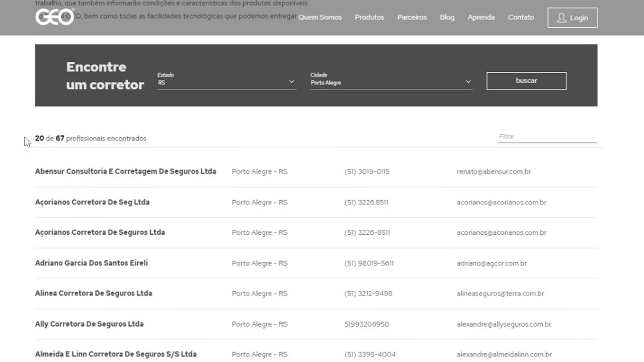This screenshot has width=644, height=362.
Task: Open Quem Somos menu item
Action: (x=320, y=17)
